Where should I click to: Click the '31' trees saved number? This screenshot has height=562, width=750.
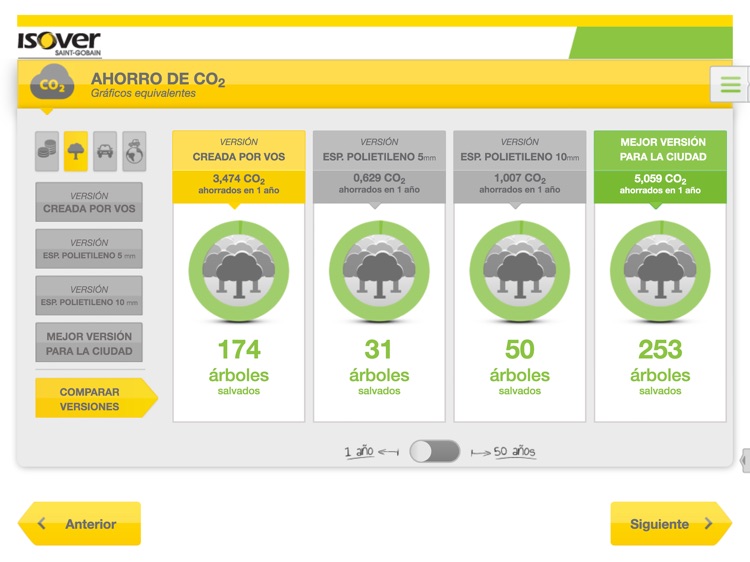click(378, 349)
